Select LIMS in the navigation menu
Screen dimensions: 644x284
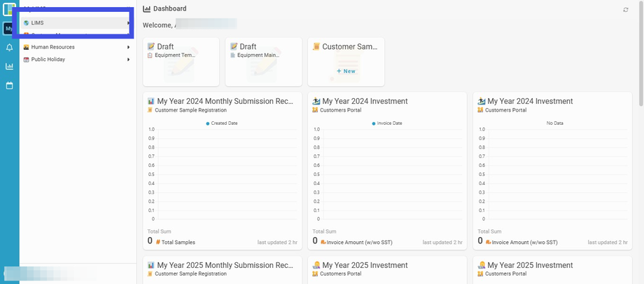[38, 23]
